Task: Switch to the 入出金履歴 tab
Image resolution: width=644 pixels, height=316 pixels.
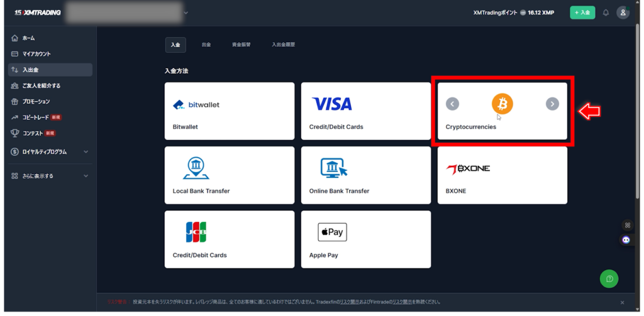Action: pyautogui.click(x=283, y=45)
